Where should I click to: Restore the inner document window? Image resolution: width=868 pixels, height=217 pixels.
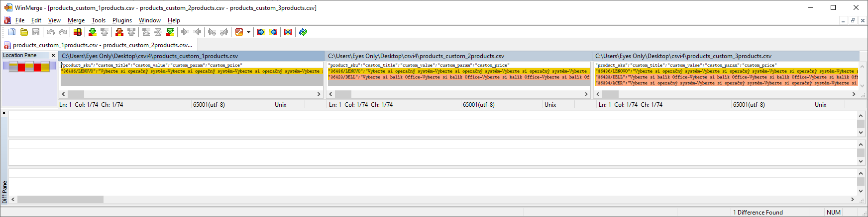click(x=853, y=20)
